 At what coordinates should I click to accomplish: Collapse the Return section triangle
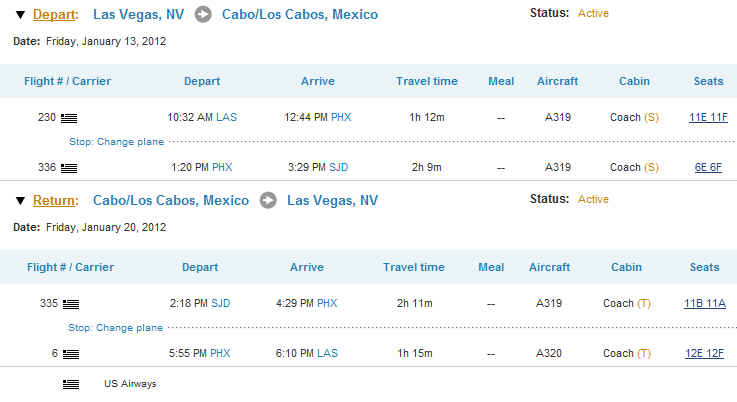(x=20, y=201)
